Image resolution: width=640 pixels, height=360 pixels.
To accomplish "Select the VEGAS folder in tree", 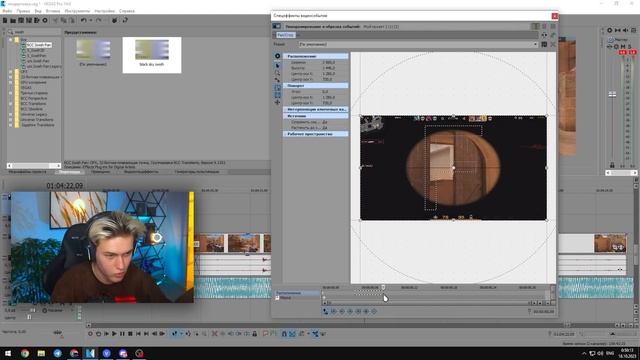I will [26, 87].
